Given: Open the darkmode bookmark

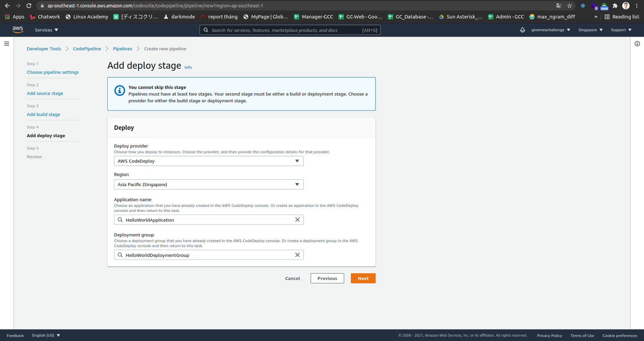Looking at the screenshot, I should pyautogui.click(x=179, y=17).
